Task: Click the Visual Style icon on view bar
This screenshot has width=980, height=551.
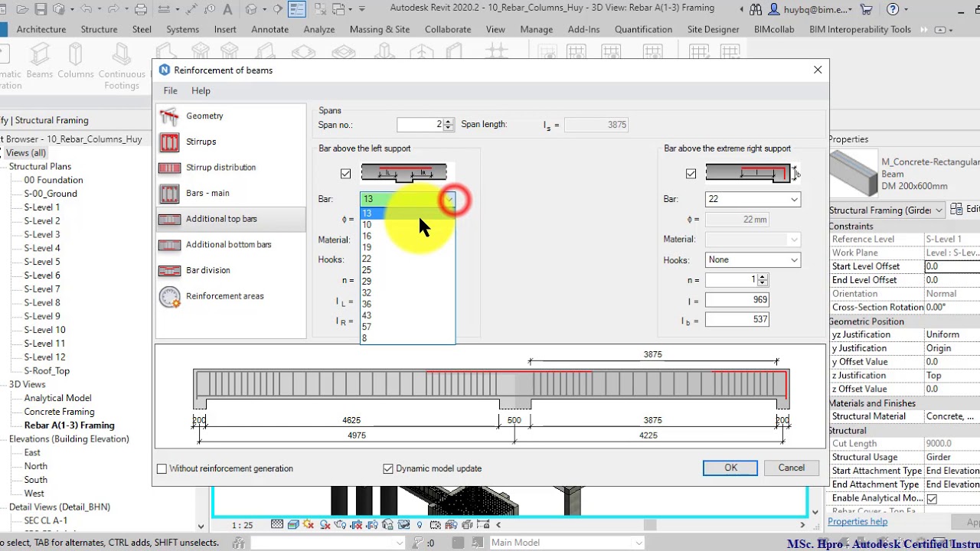Action: (x=292, y=525)
